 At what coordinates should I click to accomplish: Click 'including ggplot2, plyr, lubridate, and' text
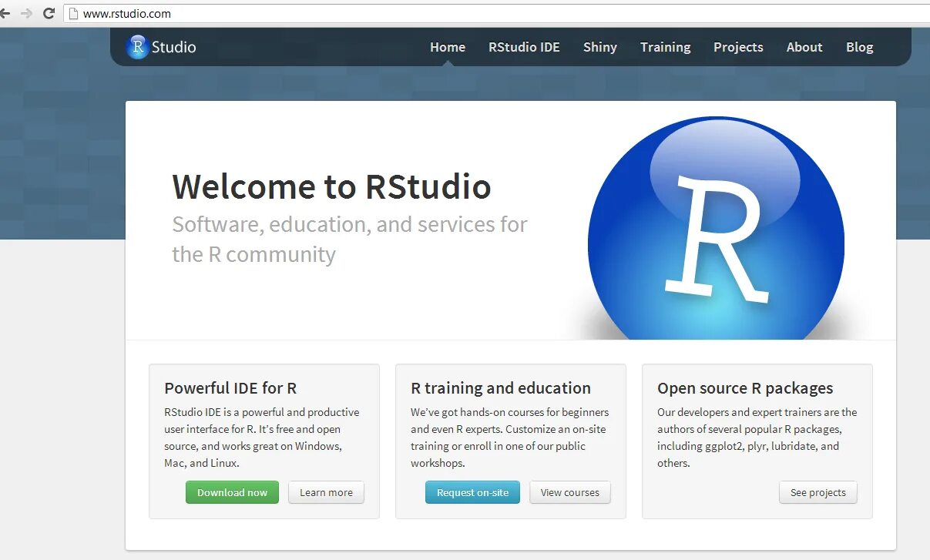[x=748, y=446]
